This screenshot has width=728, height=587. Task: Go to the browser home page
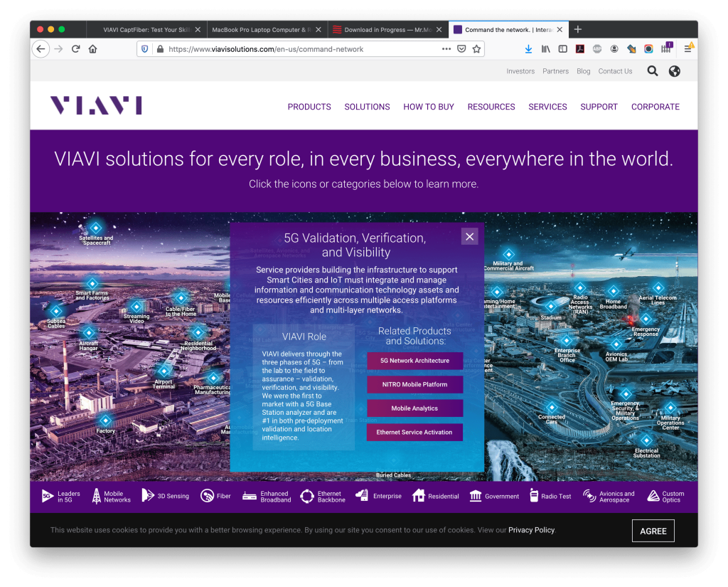coord(93,49)
